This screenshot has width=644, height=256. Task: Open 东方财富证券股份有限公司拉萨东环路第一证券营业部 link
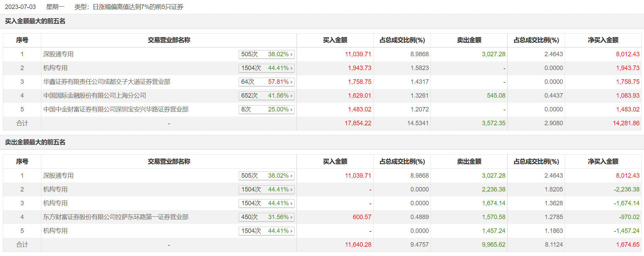116,217
